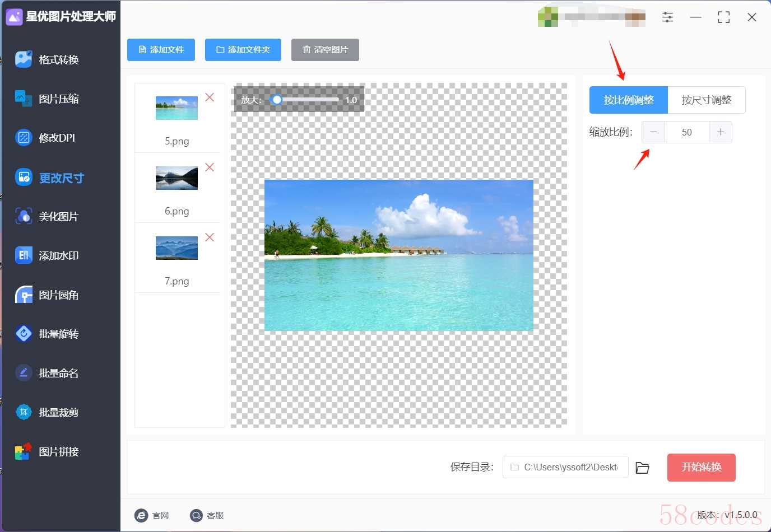Remove 7.png from the file list

tap(210, 237)
